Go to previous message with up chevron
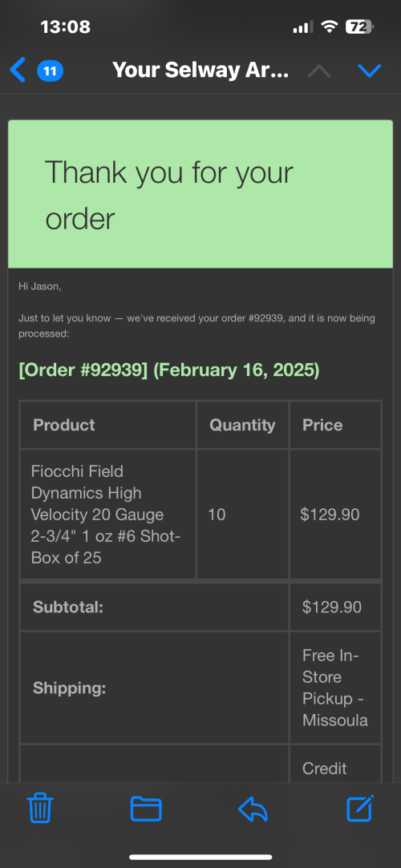 319,71
